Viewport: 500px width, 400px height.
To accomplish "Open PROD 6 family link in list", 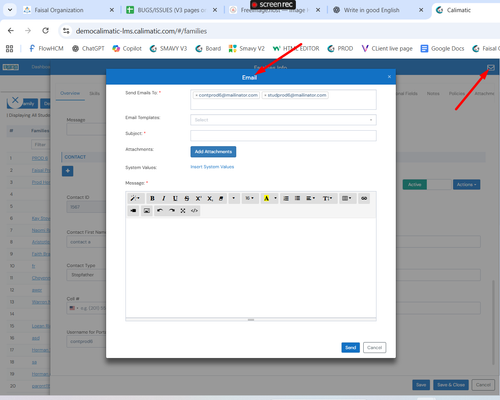I will pyautogui.click(x=40, y=158).
